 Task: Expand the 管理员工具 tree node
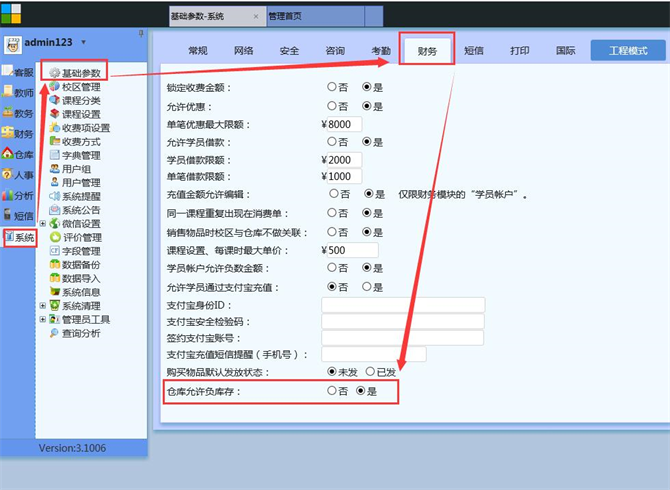[x=43, y=319]
